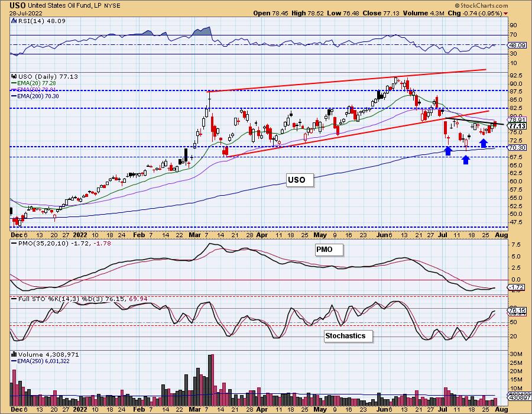Viewport: 532px width, 414px height.
Task: Click '2022' on the bottom-most date axis
Action: click(80, 409)
